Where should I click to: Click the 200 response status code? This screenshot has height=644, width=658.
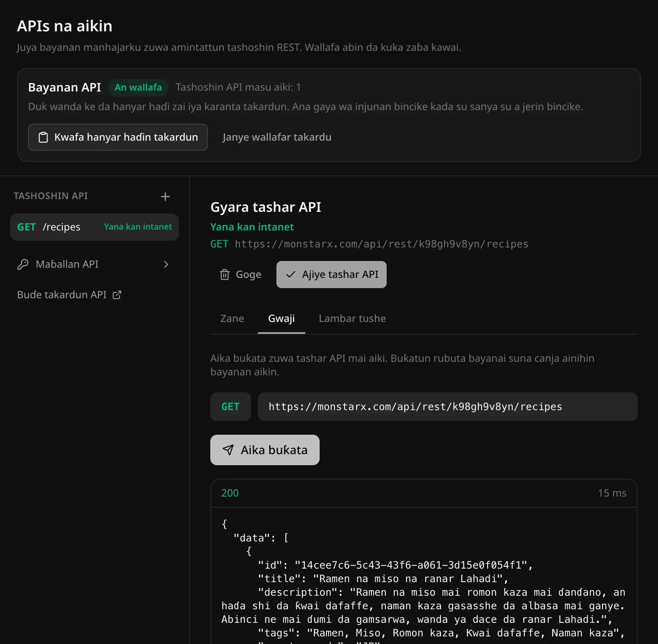tap(230, 493)
